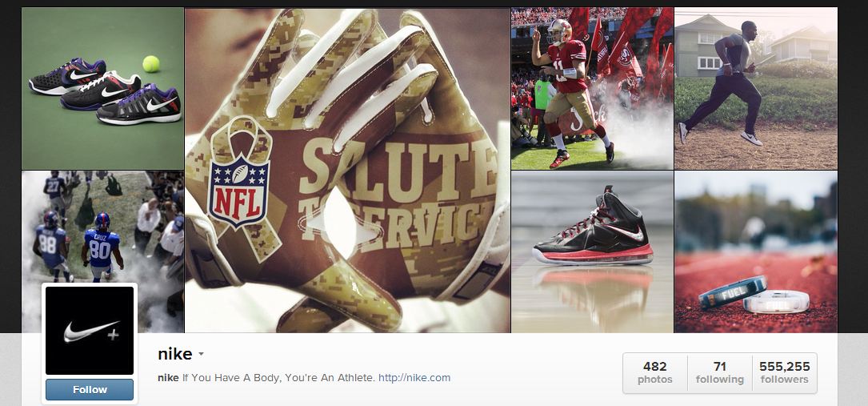Click the Follow button

(89, 389)
